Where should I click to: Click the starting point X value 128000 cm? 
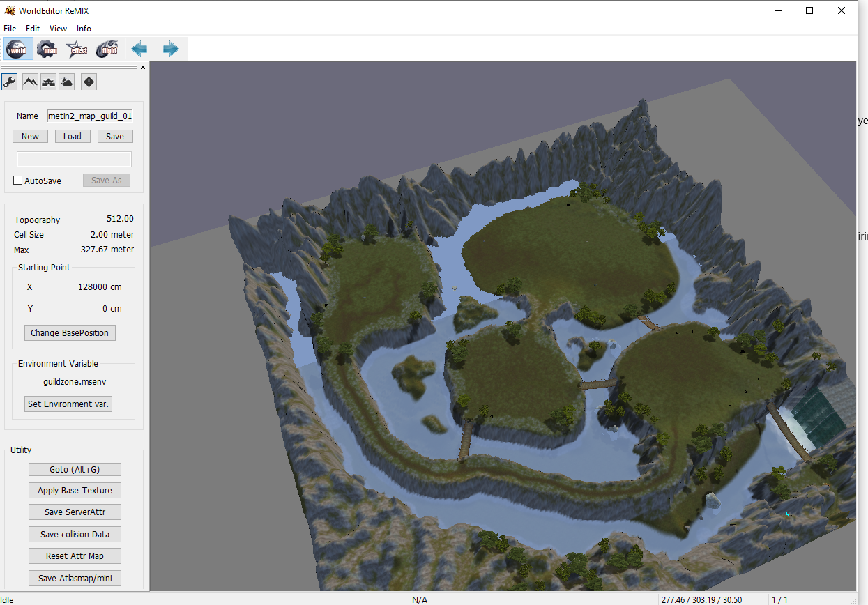100,287
